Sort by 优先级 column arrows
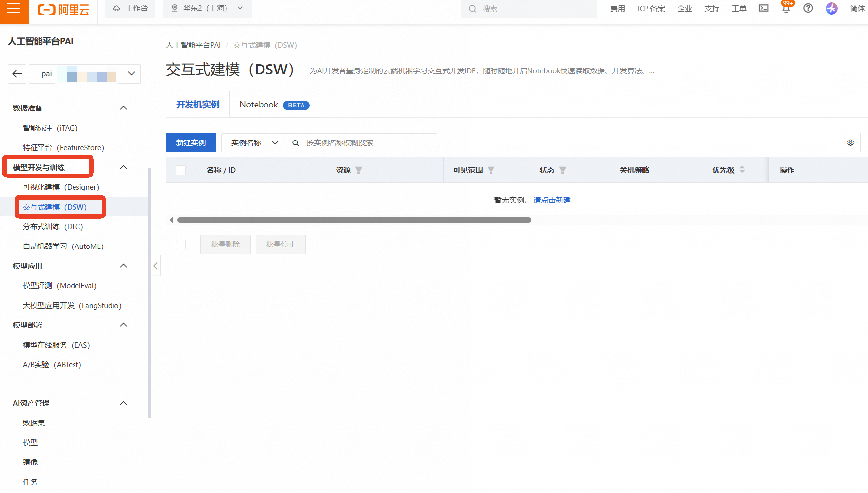The image size is (868, 493). (742, 170)
